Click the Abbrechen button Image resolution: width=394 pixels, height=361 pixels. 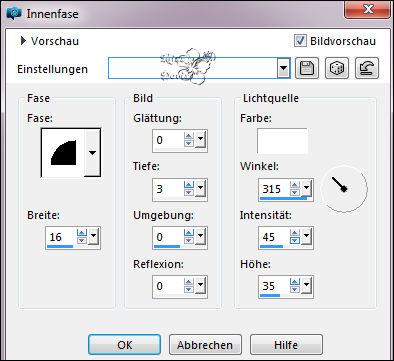pyautogui.click(x=205, y=345)
